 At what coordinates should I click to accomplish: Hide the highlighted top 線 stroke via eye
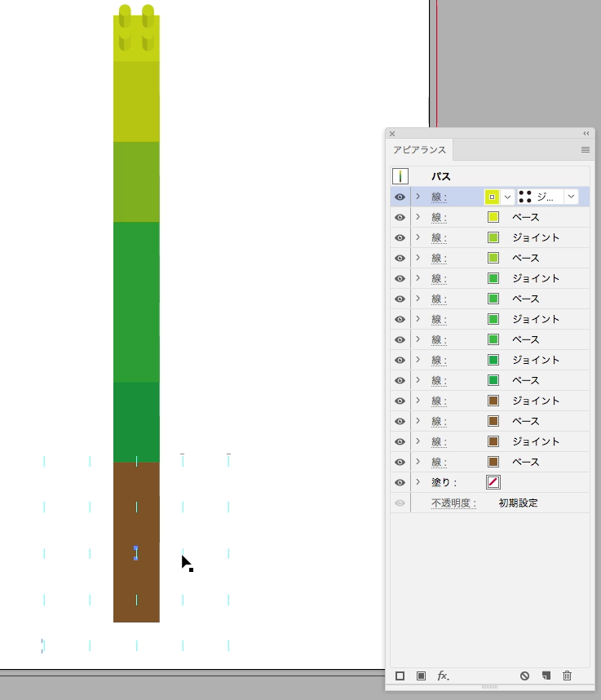[400, 197]
